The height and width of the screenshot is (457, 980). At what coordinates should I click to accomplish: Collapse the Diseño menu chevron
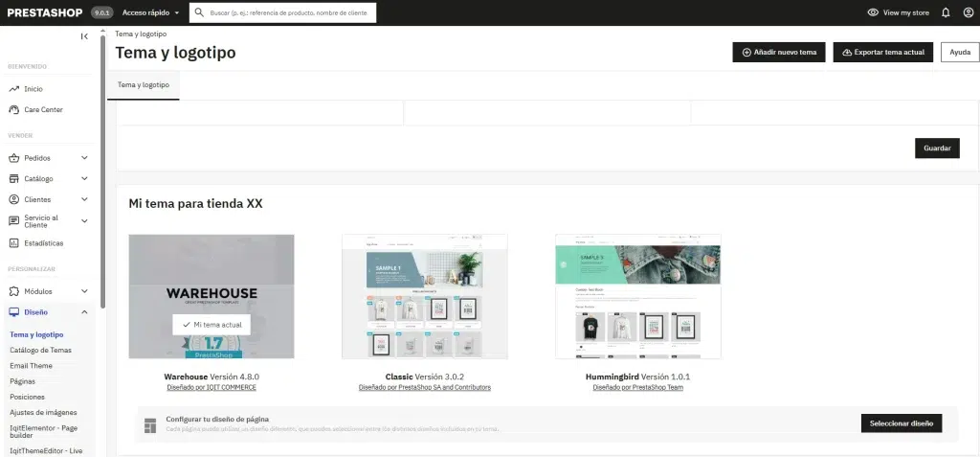[84, 311]
